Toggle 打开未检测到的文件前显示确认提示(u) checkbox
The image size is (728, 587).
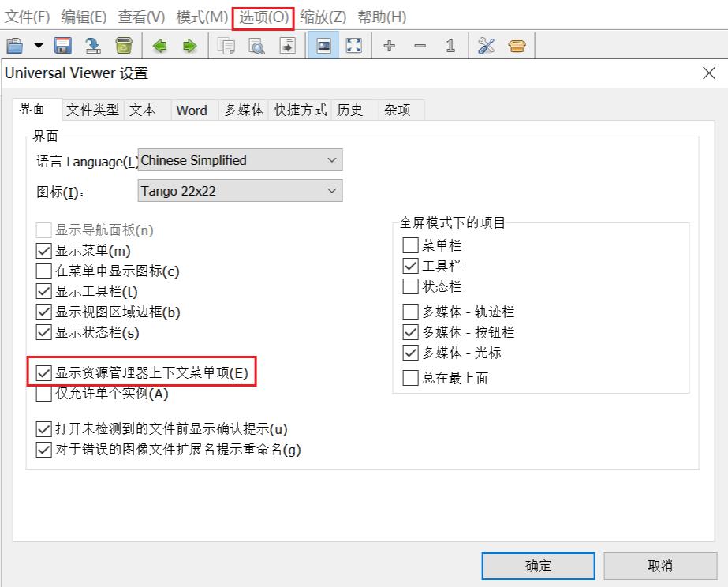43,428
